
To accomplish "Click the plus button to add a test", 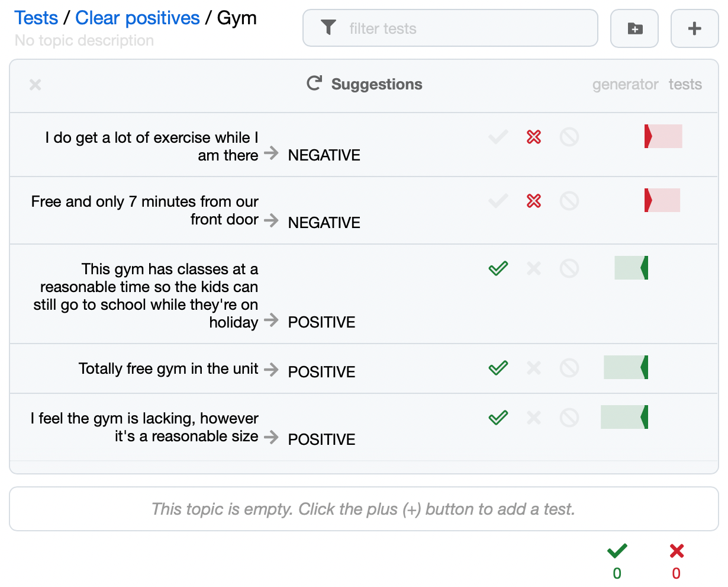I will click(694, 28).
